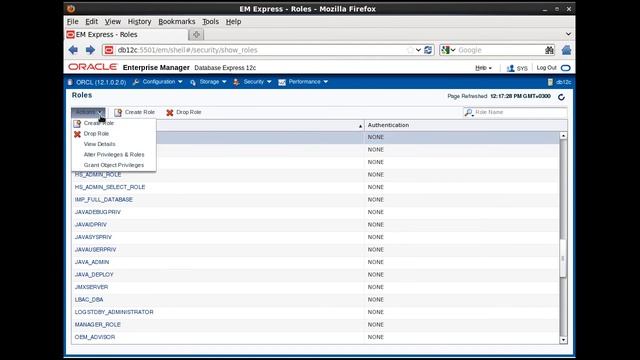Open a new tab with the plus icon
Viewport: 640px width, 360px height.
[x=196, y=35]
